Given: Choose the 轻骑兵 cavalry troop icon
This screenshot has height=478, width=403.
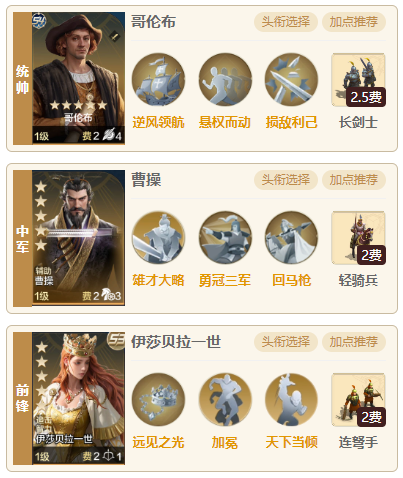Looking at the screenshot, I should (358, 238).
